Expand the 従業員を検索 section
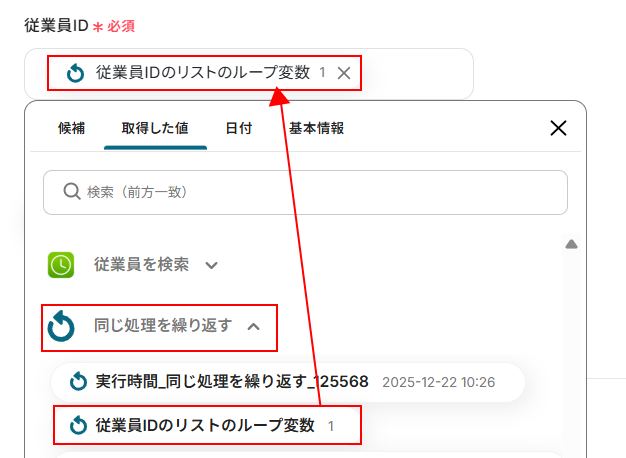This screenshot has height=458, width=626. click(x=133, y=265)
